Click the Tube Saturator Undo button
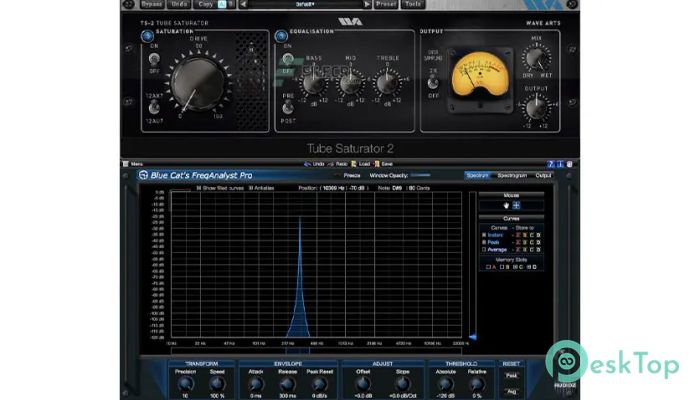 pyautogui.click(x=179, y=4)
